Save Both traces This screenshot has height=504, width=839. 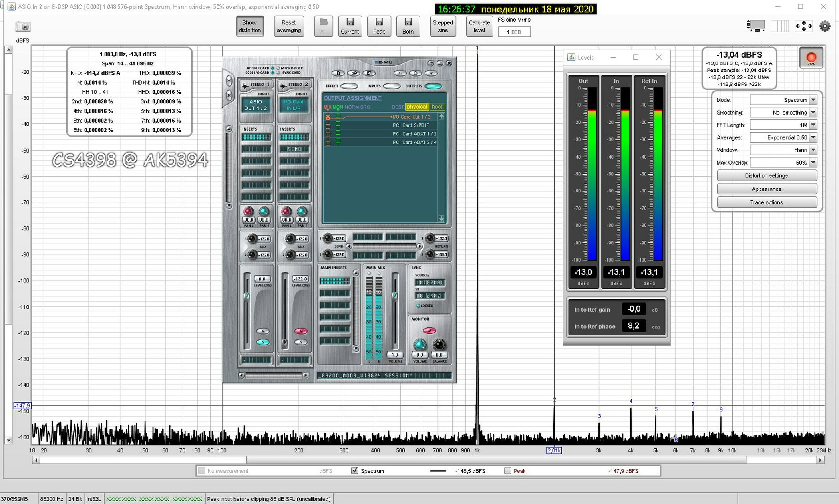point(408,26)
